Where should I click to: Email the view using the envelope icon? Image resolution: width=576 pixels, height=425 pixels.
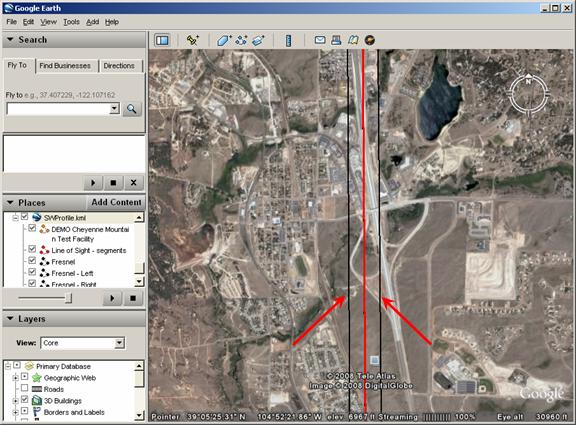320,40
